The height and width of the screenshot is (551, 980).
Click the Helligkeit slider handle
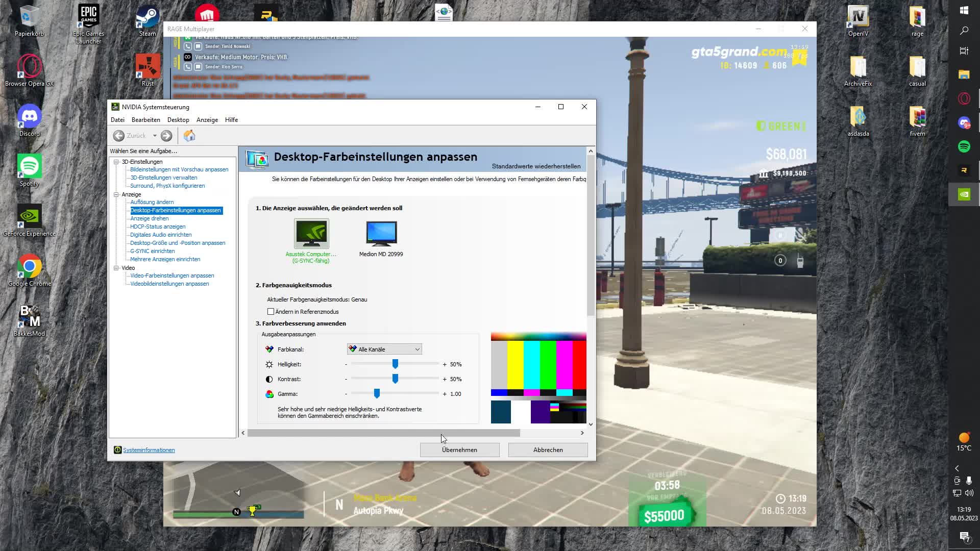coord(395,364)
